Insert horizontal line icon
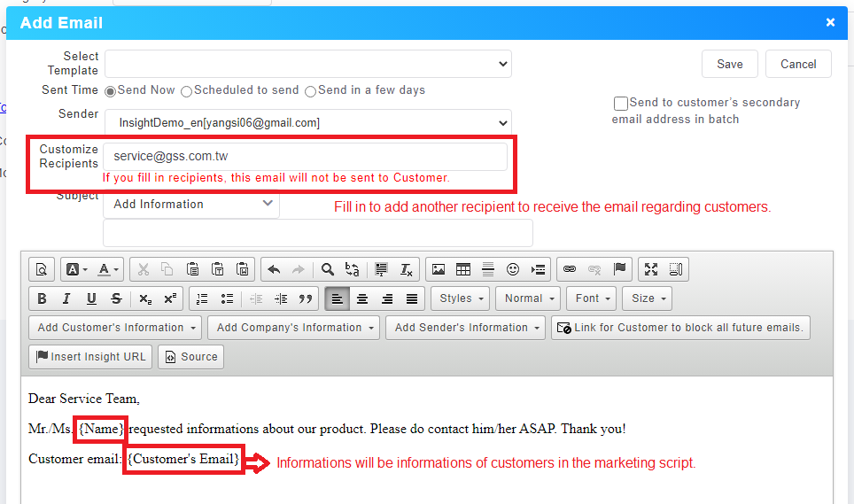Image resolution: width=854 pixels, height=504 pixels. point(488,269)
